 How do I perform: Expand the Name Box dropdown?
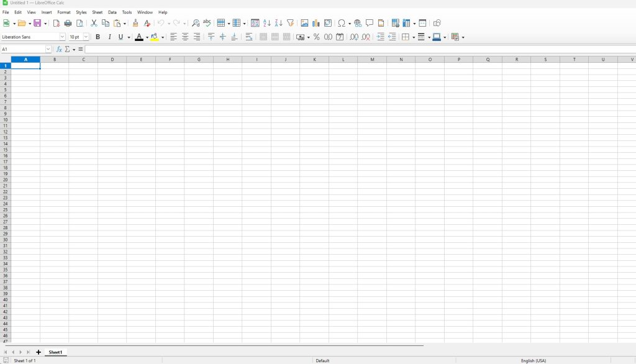[x=48, y=49]
